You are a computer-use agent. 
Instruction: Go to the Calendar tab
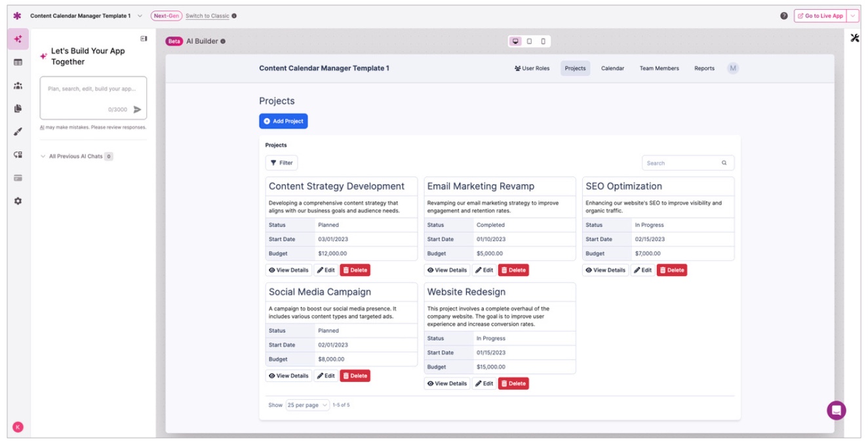point(612,68)
